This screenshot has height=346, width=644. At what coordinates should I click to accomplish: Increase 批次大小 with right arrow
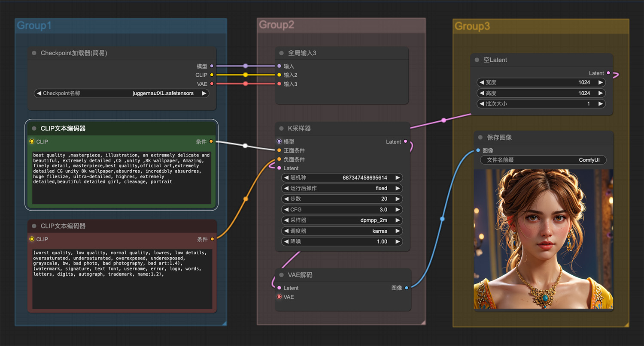pos(601,104)
